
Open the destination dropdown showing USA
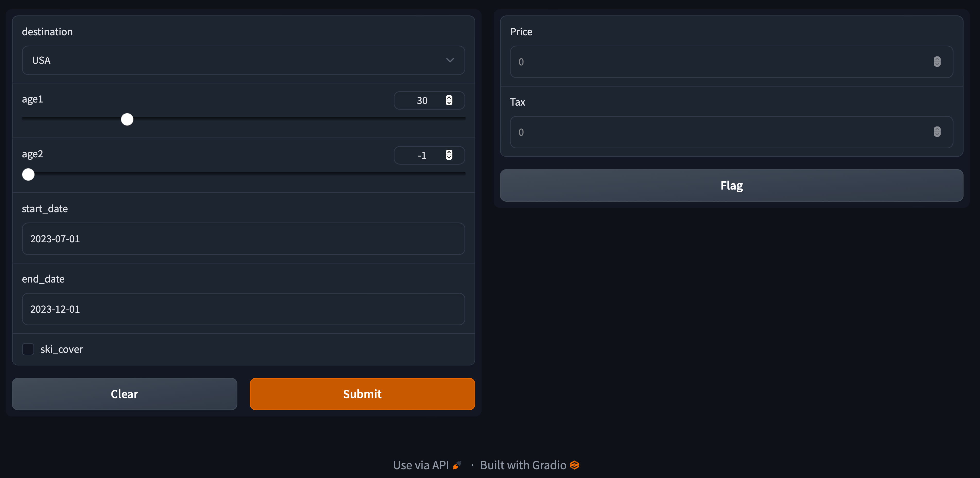pos(243,60)
